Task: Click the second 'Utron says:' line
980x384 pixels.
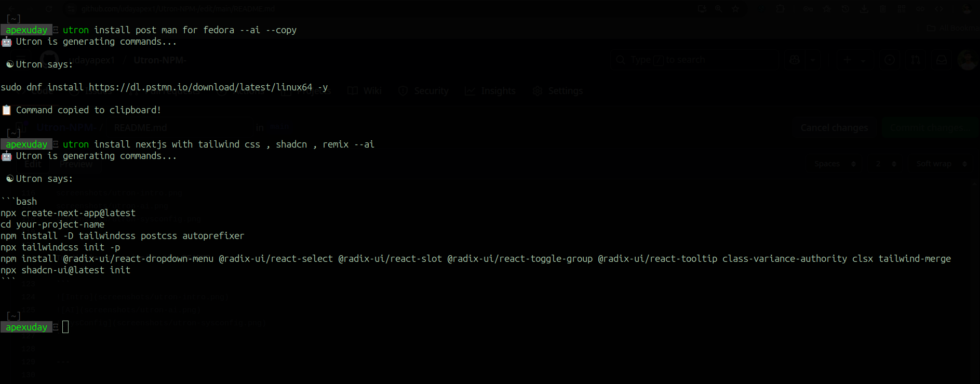Action: point(39,179)
